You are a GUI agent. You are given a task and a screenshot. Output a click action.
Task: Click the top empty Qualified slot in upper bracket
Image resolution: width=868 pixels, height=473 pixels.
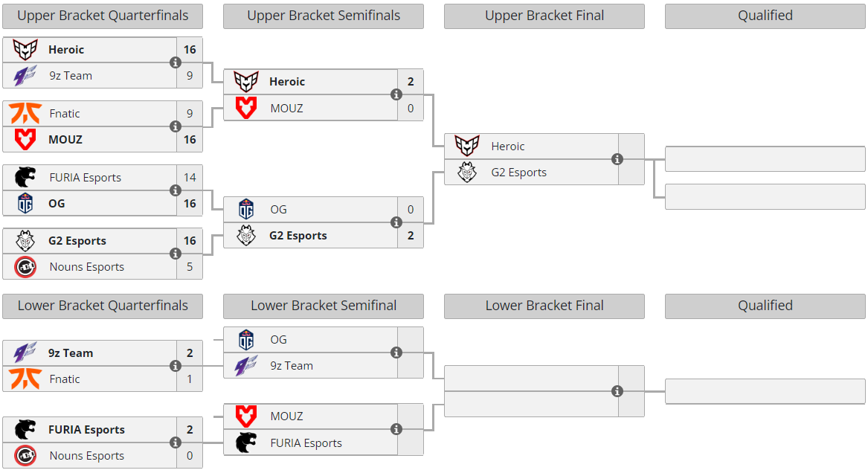coord(765,159)
